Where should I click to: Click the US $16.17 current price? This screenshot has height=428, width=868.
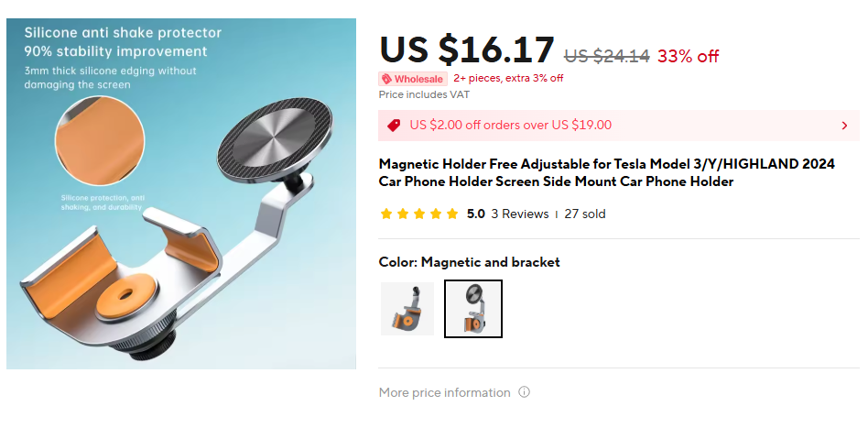point(467,50)
